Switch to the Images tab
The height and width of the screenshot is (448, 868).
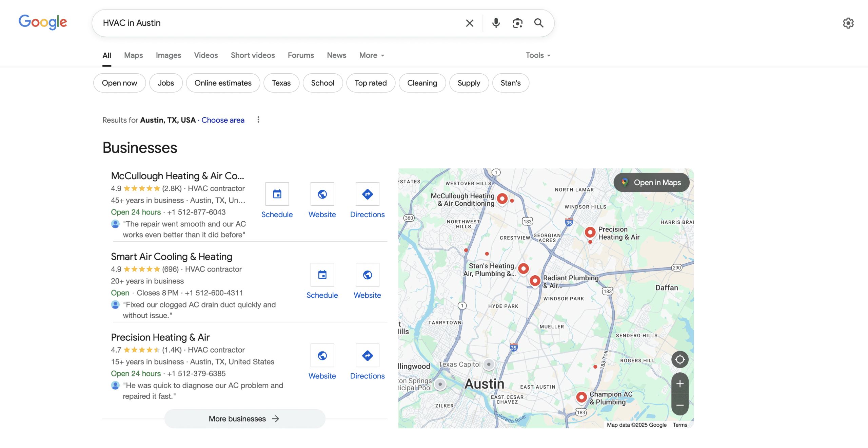(x=169, y=55)
